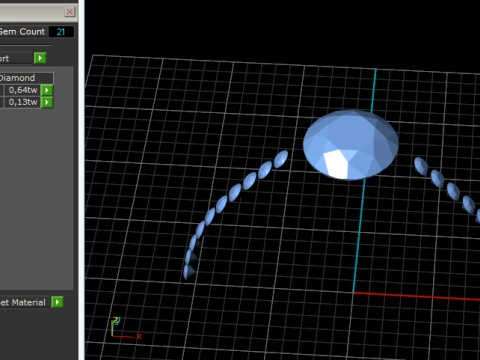Click the 0,64tw weight value
Viewport: 480px width, 360px height.
point(22,90)
